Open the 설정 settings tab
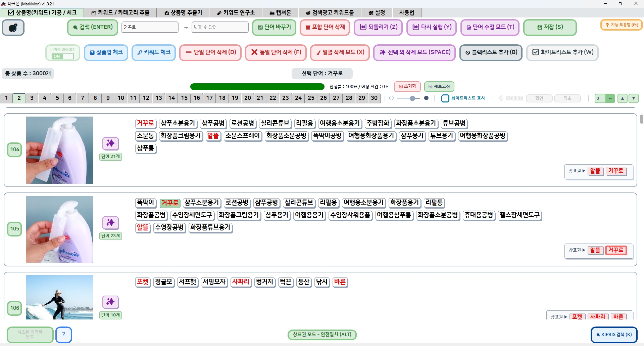Screen dimensions: 644x346 pyautogui.click(x=377, y=13)
